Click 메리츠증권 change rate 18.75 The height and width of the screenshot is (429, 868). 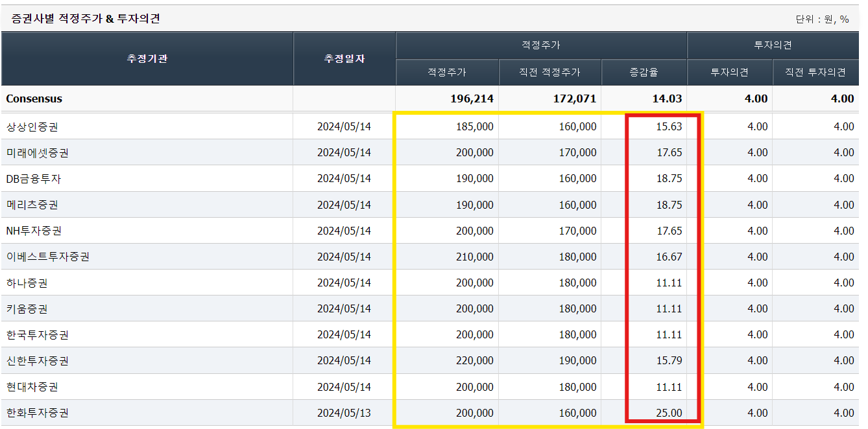669,205
